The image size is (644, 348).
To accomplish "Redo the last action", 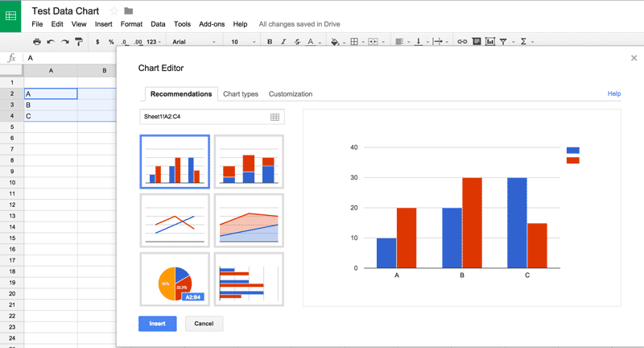I will pyautogui.click(x=65, y=42).
